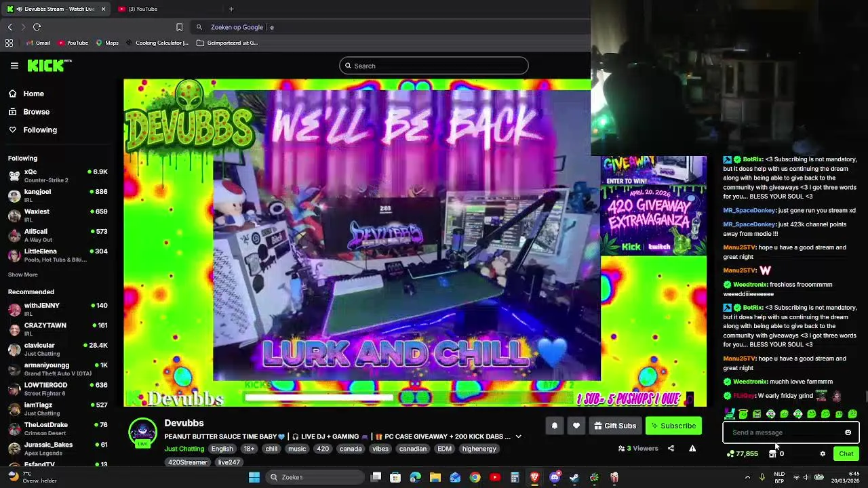This screenshot has width=868, height=488.
Task: Switch to the YouTube browser tab
Action: (x=166, y=9)
